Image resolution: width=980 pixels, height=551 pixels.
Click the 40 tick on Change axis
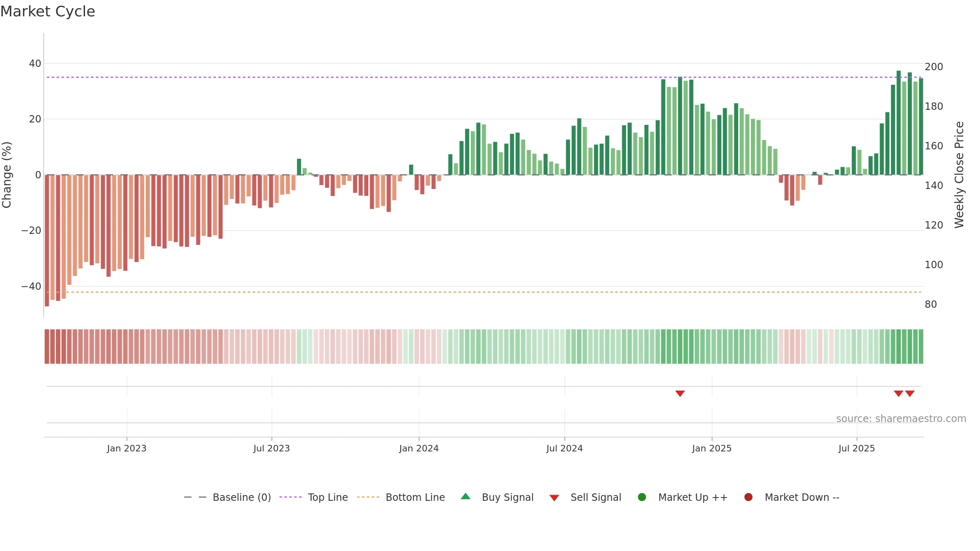(x=35, y=63)
